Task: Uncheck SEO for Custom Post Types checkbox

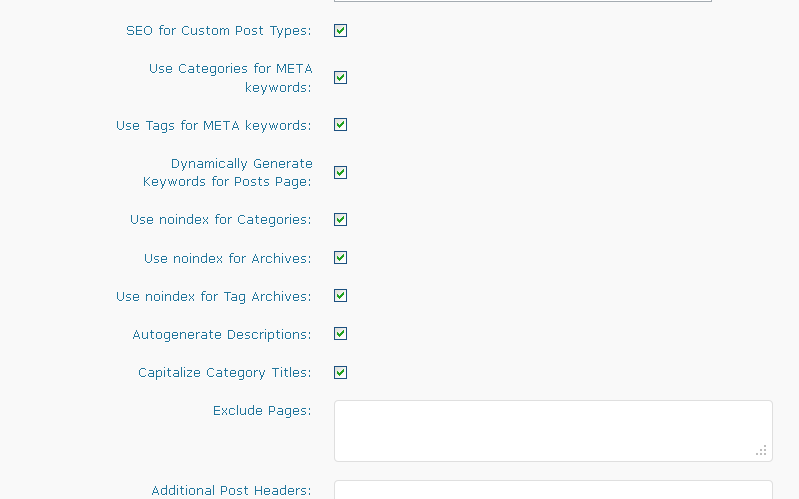Action: coord(340,31)
